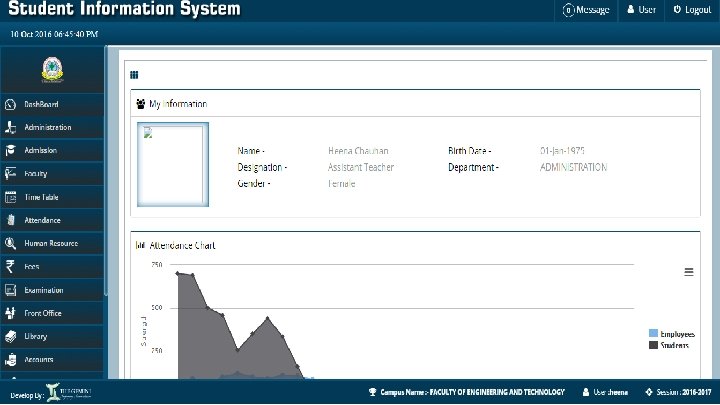The height and width of the screenshot is (405, 720).
Task: Click the Library books icon
Action: tap(10, 336)
